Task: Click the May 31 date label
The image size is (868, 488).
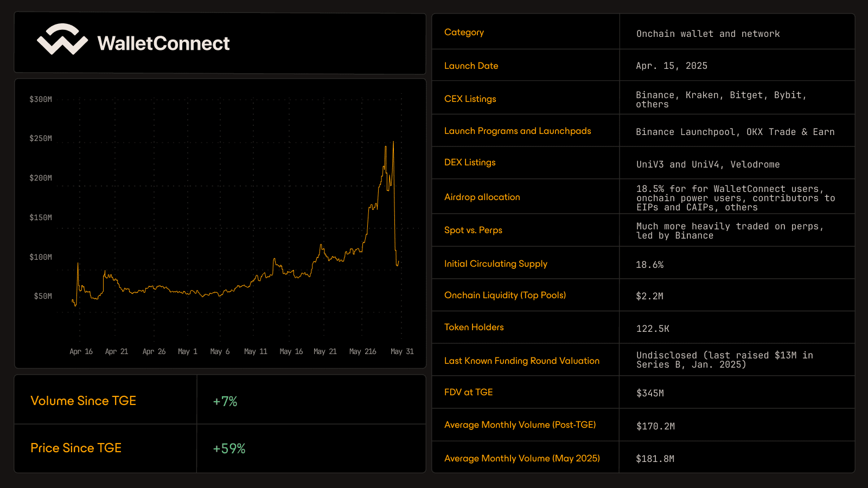Action: click(x=402, y=351)
